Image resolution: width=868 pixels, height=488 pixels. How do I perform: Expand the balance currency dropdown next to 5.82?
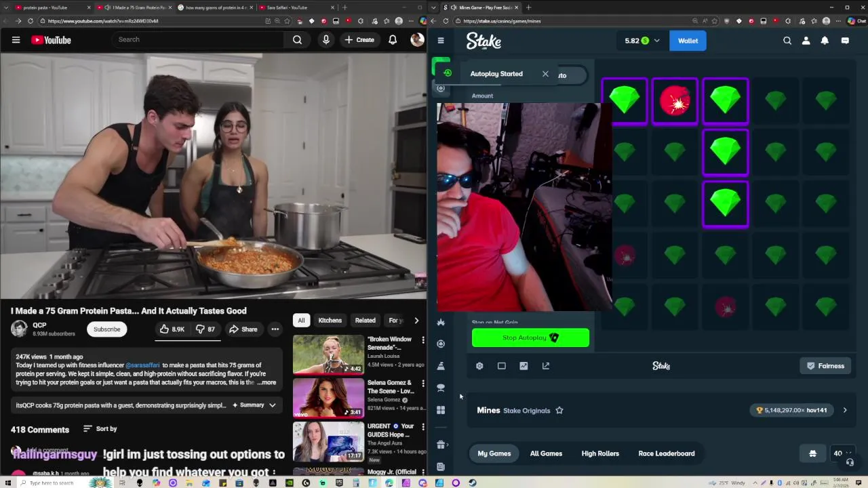(x=656, y=41)
